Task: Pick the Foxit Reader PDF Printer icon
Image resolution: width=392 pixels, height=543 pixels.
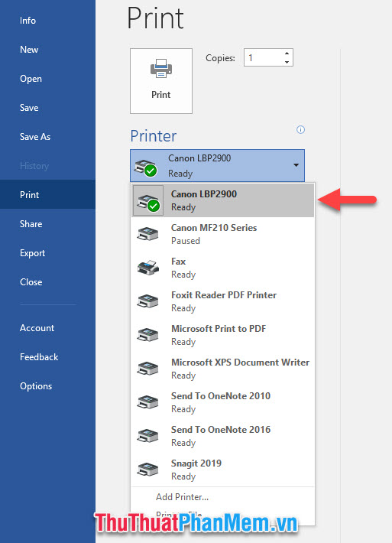Action: coord(147,301)
